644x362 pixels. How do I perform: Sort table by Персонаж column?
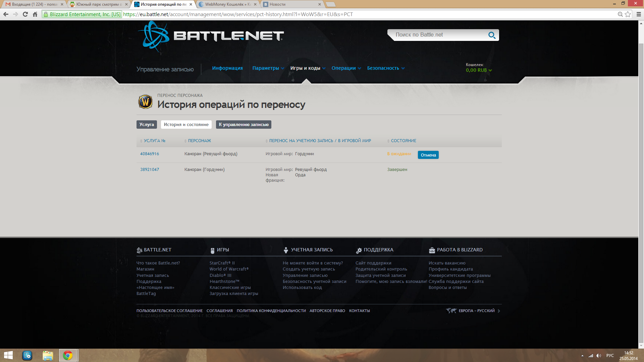coord(198,141)
